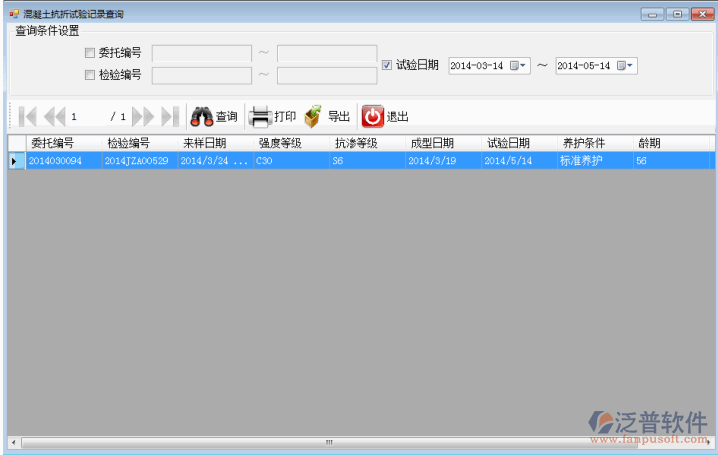Image resolution: width=718 pixels, height=455 pixels.
Task: Jump to last page of records
Action: pos(169,116)
